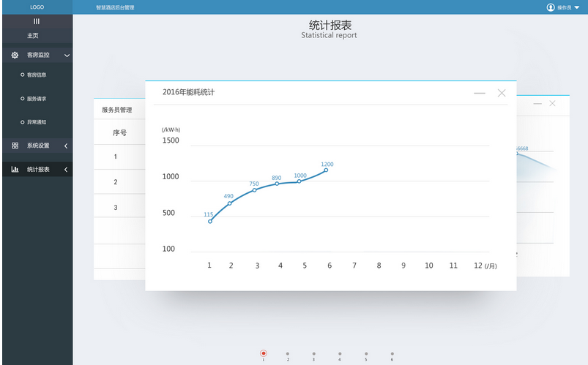Screen dimensions: 588x365
Task: Close the 2016年能耗统计 chart panel
Action: point(502,93)
